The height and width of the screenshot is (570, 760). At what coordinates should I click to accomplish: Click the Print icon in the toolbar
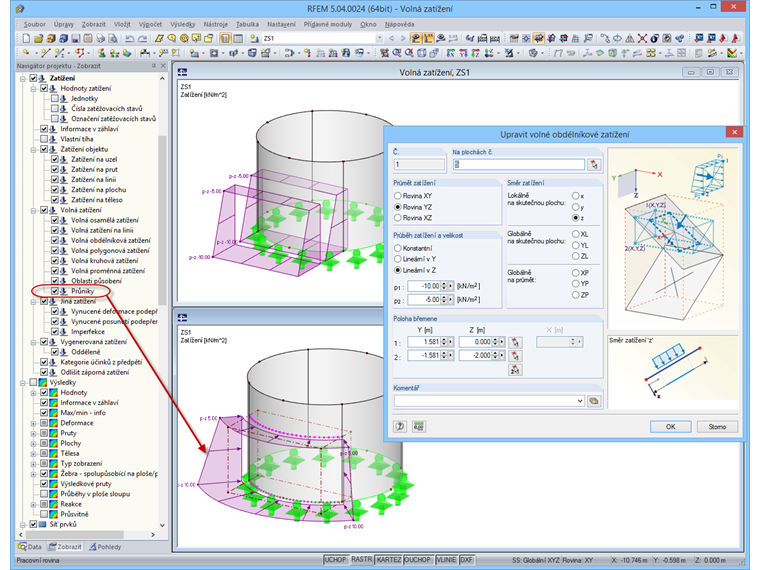(100, 38)
